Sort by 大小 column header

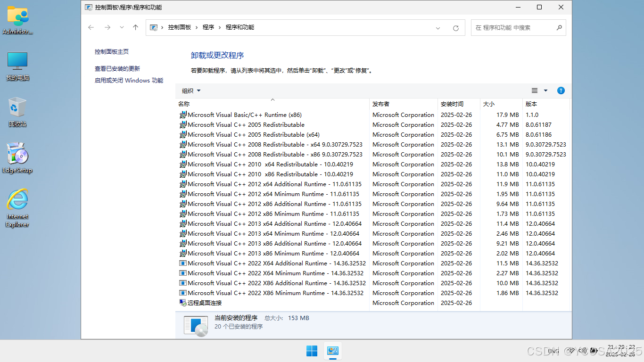pyautogui.click(x=501, y=104)
